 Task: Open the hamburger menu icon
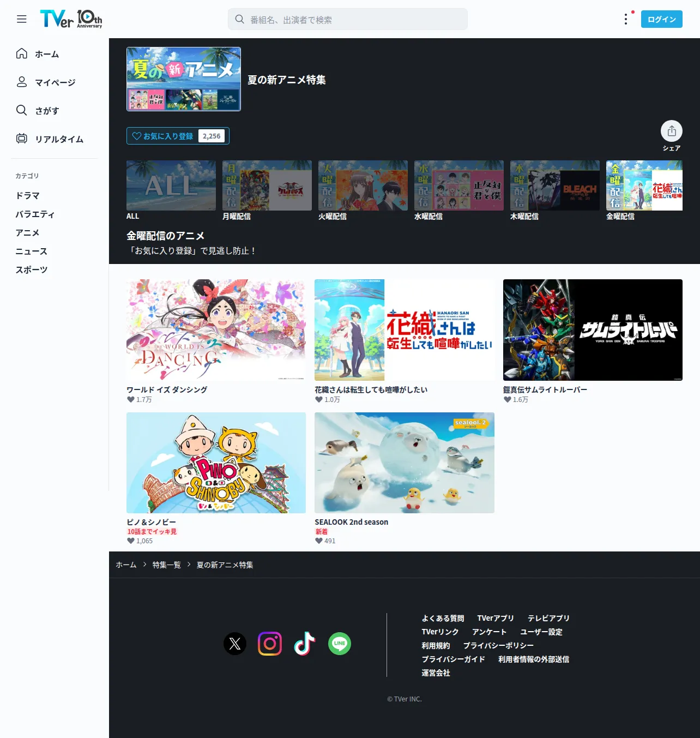tap(22, 19)
